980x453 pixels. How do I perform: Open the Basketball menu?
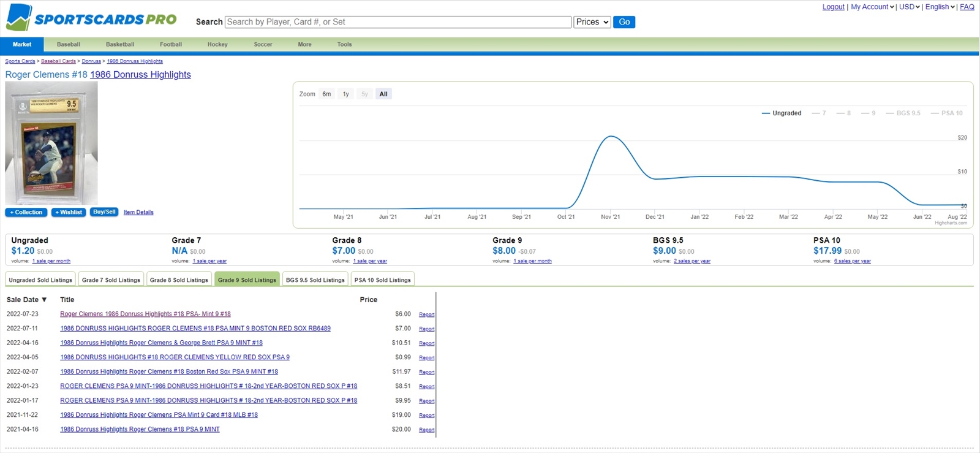pos(120,45)
